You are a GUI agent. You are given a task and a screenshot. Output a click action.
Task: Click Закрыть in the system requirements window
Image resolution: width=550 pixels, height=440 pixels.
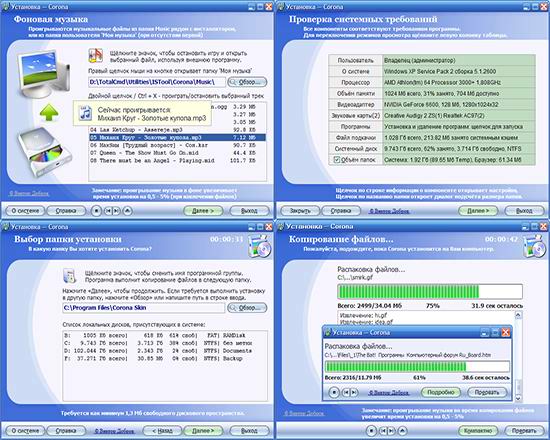pyautogui.click(x=300, y=211)
